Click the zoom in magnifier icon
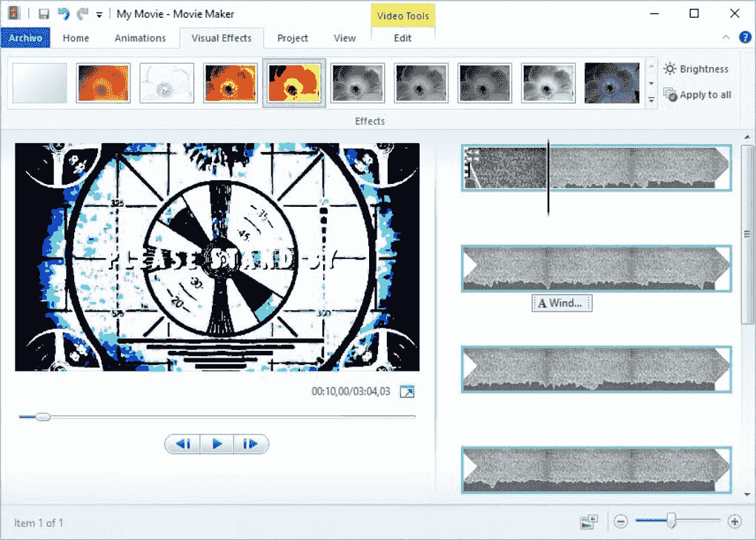Screen dimensions: 756x540 [735, 521]
